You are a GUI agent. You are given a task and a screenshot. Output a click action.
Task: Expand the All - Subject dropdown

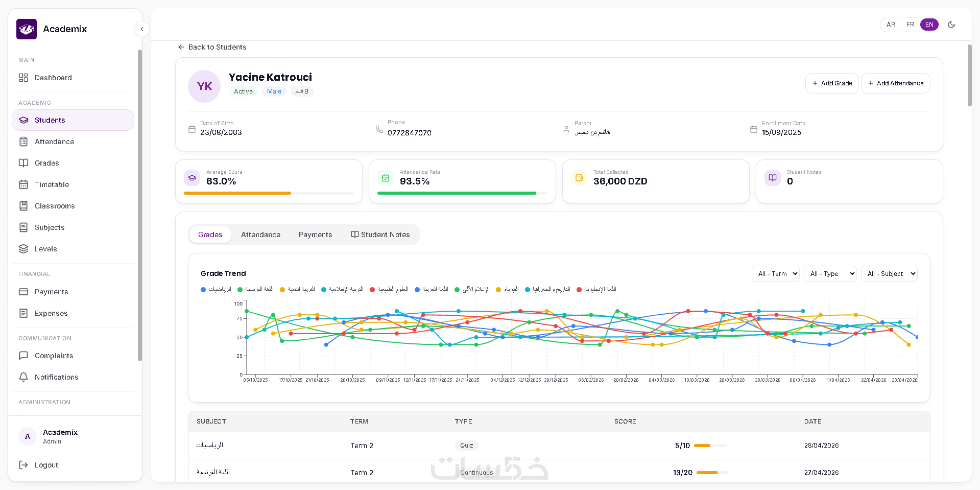click(x=889, y=274)
